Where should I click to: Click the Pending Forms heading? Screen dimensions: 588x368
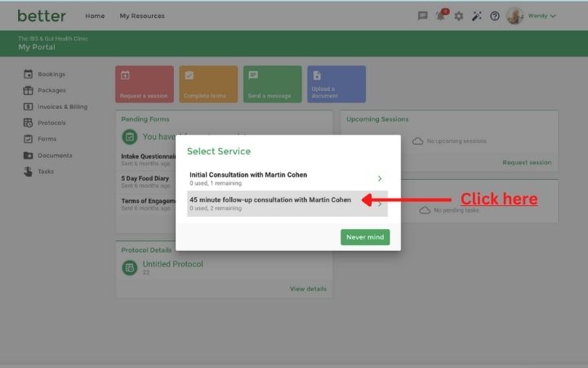145,119
